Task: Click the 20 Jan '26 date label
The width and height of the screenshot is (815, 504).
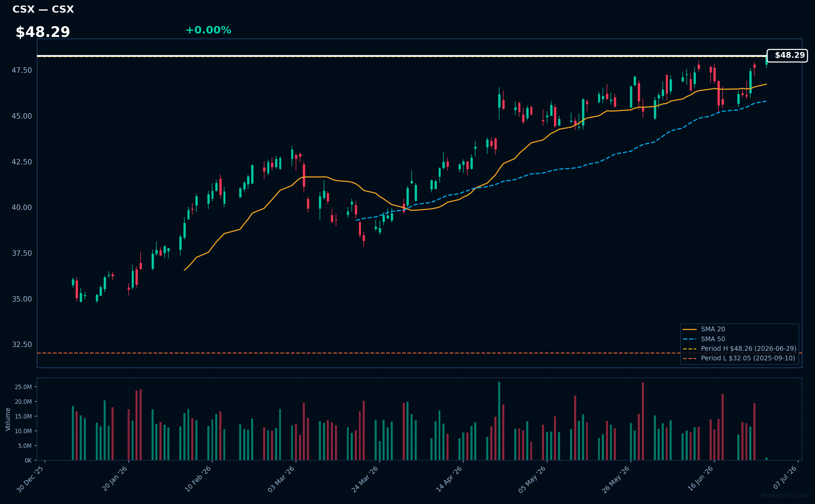Action: (115, 479)
